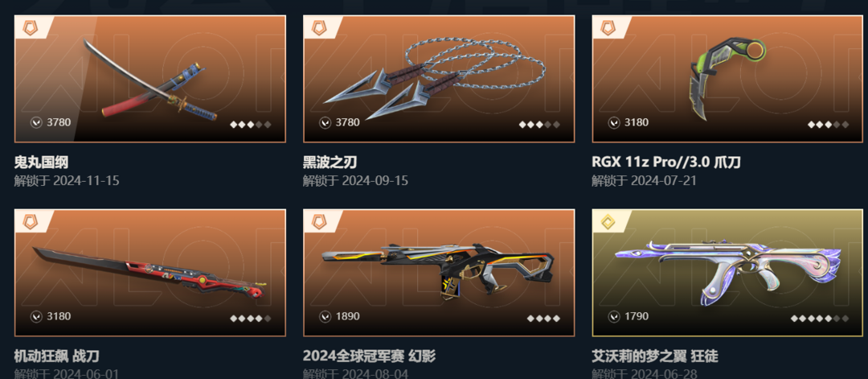Click the tier badge on 2024全球冠军赛 幻影 card

click(319, 221)
